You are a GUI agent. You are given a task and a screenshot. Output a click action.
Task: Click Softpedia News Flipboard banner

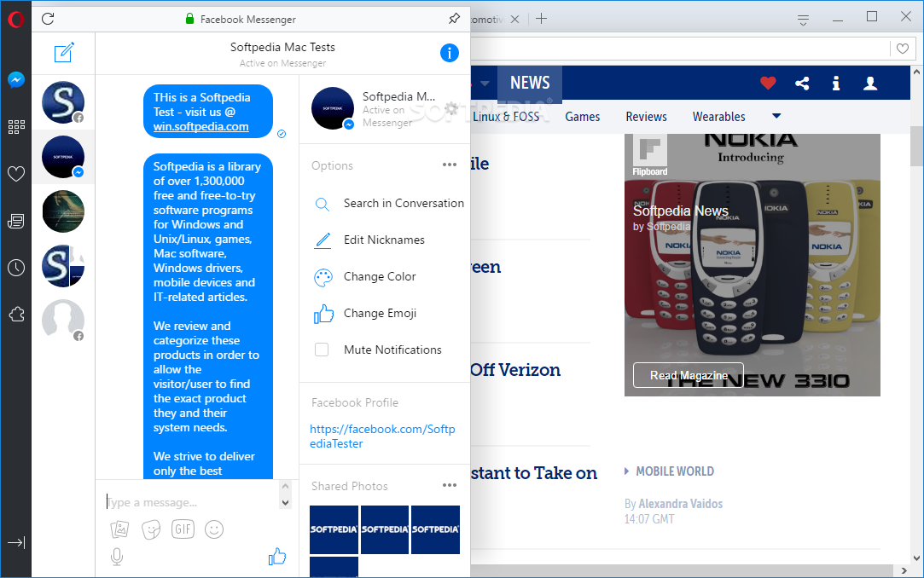pos(752,265)
